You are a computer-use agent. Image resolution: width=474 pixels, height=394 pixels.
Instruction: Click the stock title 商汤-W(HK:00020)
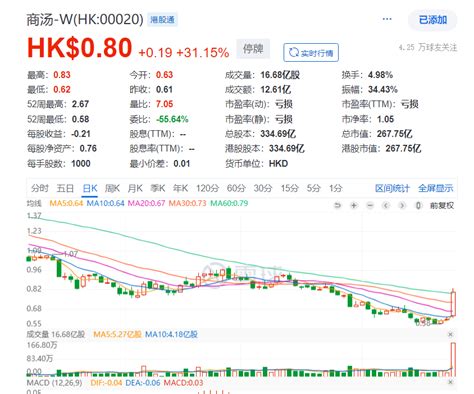85,20
